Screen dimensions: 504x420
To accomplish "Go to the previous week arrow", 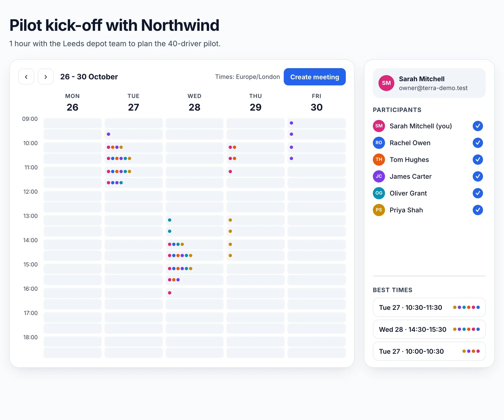I will [x=26, y=77].
